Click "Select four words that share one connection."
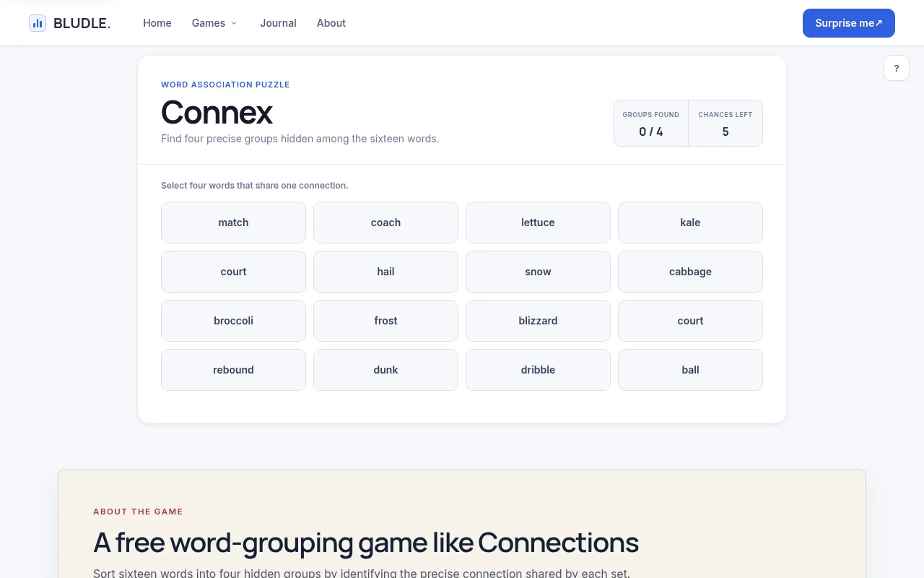This screenshot has height=578, width=924. click(x=254, y=186)
